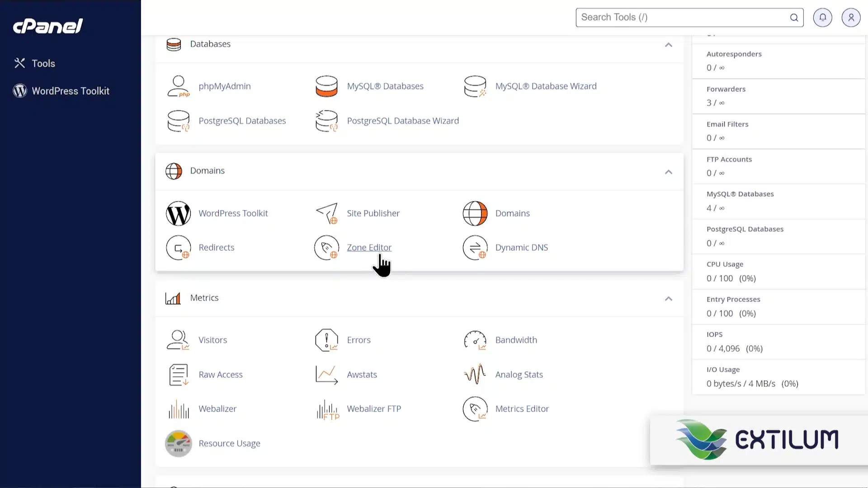This screenshot has width=868, height=488.
Task: Open the MySQL® Databases tool link
Action: (x=385, y=86)
